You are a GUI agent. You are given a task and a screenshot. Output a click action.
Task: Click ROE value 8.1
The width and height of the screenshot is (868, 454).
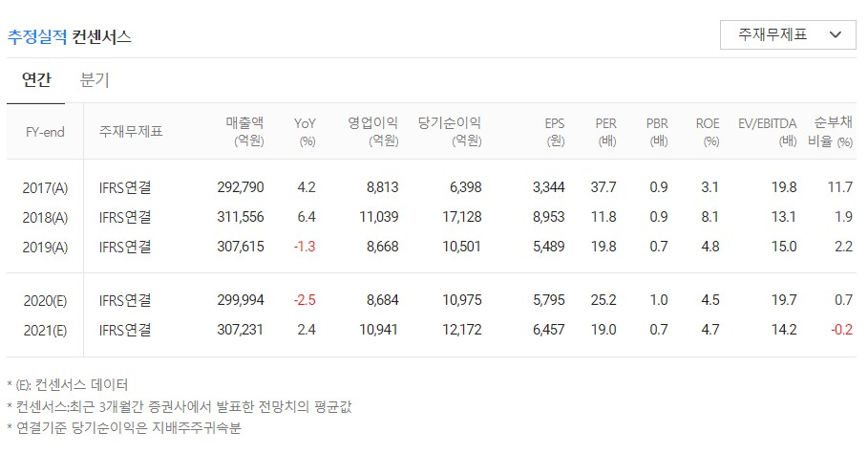click(x=709, y=217)
